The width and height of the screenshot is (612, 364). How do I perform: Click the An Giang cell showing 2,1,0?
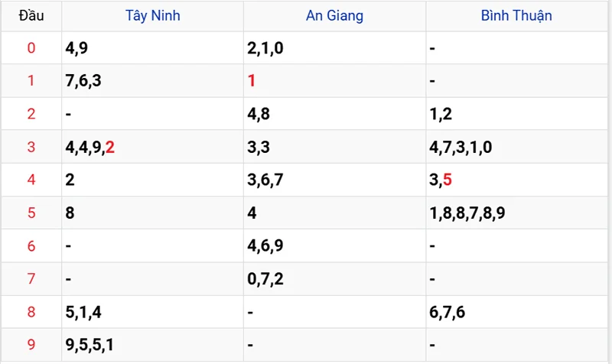pyautogui.click(x=265, y=48)
